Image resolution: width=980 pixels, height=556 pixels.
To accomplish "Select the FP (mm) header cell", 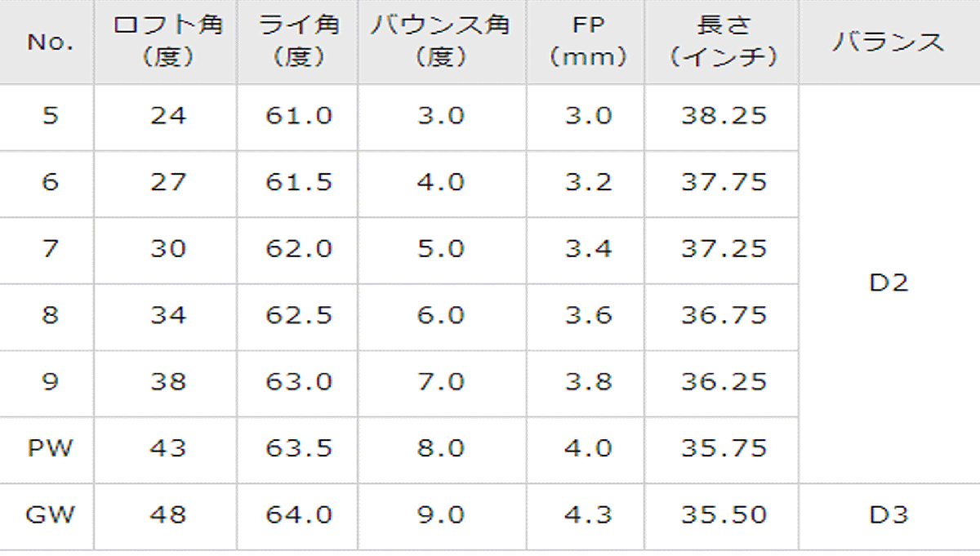I will click(588, 42).
